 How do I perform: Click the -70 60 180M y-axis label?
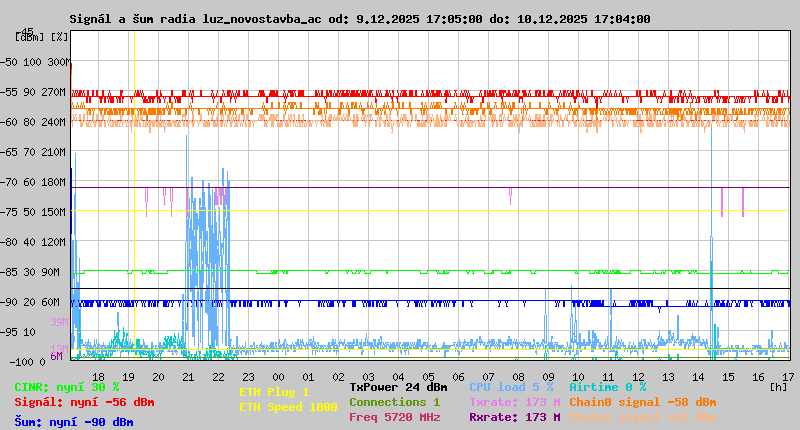click(34, 182)
